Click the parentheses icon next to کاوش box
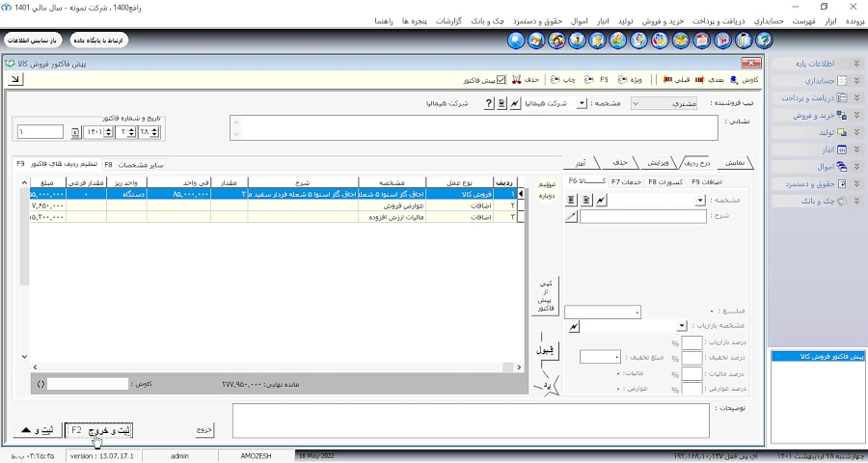The height and width of the screenshot is (463, 868). click(x=41, y=384)
